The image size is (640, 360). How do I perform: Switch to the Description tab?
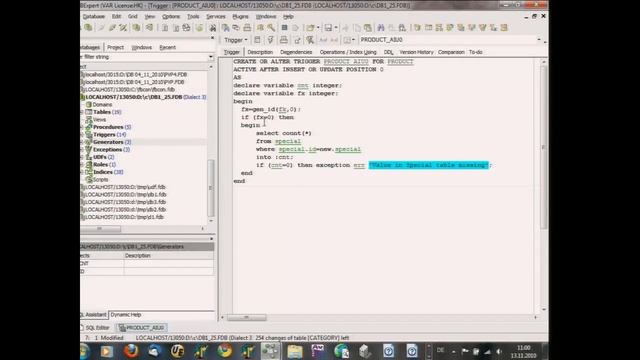260,52
